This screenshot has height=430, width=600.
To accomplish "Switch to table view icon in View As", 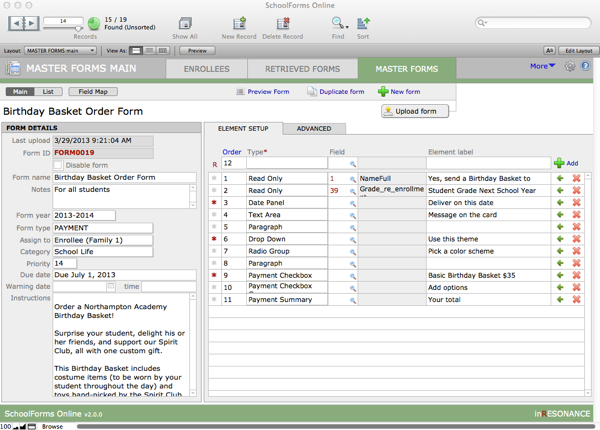I will 163,50.
